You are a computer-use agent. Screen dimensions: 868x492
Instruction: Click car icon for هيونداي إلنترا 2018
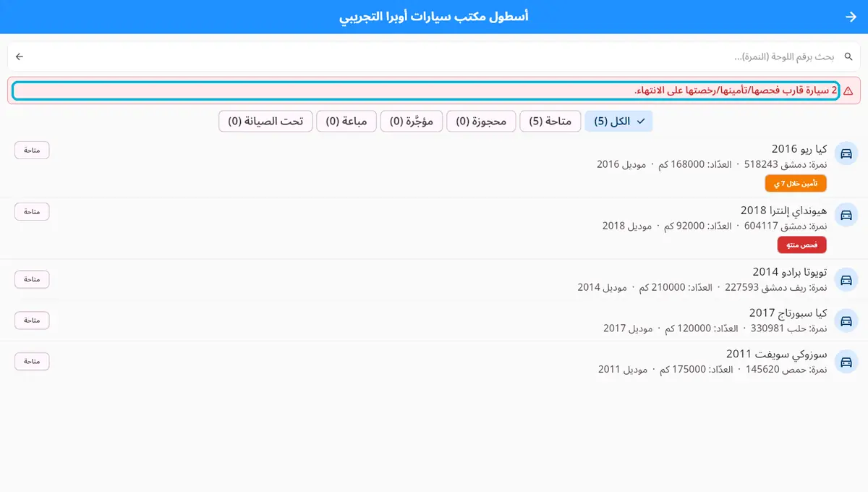(845, 215)
